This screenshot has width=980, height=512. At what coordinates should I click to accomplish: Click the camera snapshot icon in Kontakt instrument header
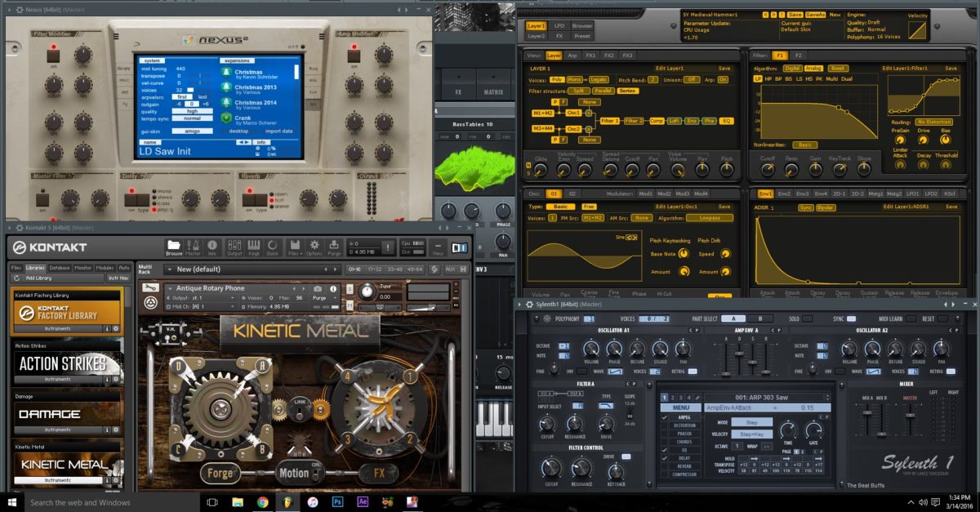318,288
